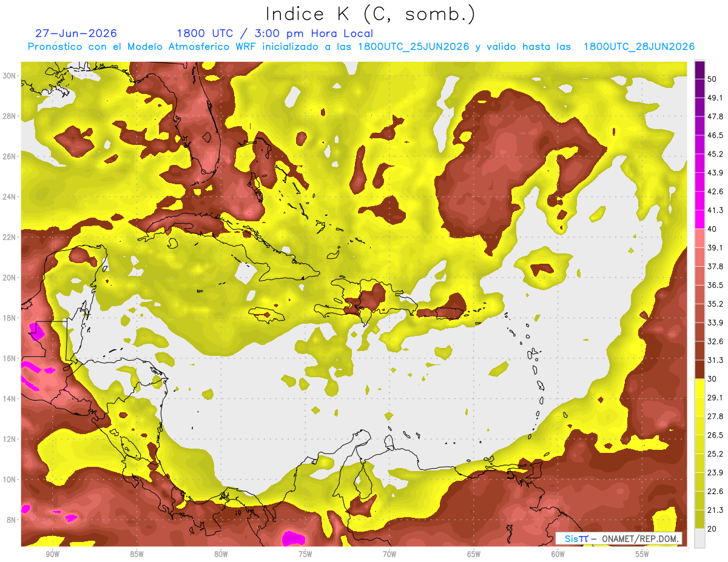Click the 75W longitude axis label

305,555
